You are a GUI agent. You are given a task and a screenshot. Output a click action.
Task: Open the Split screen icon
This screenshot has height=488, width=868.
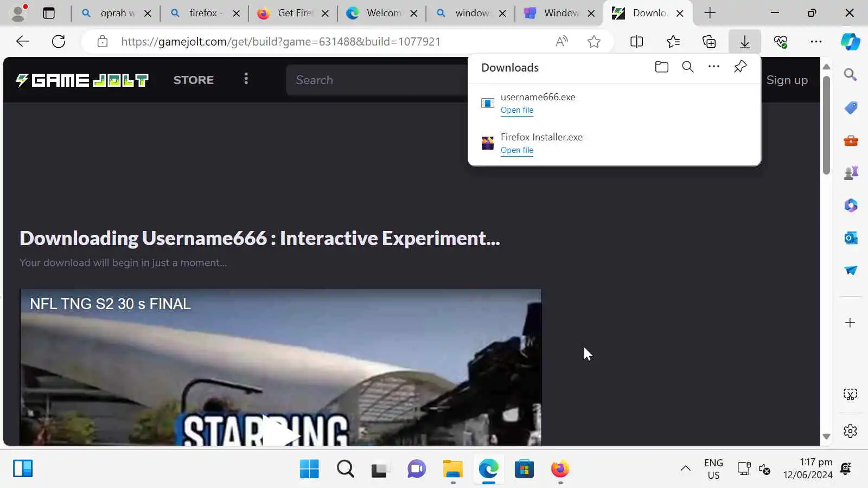[637, 41]
